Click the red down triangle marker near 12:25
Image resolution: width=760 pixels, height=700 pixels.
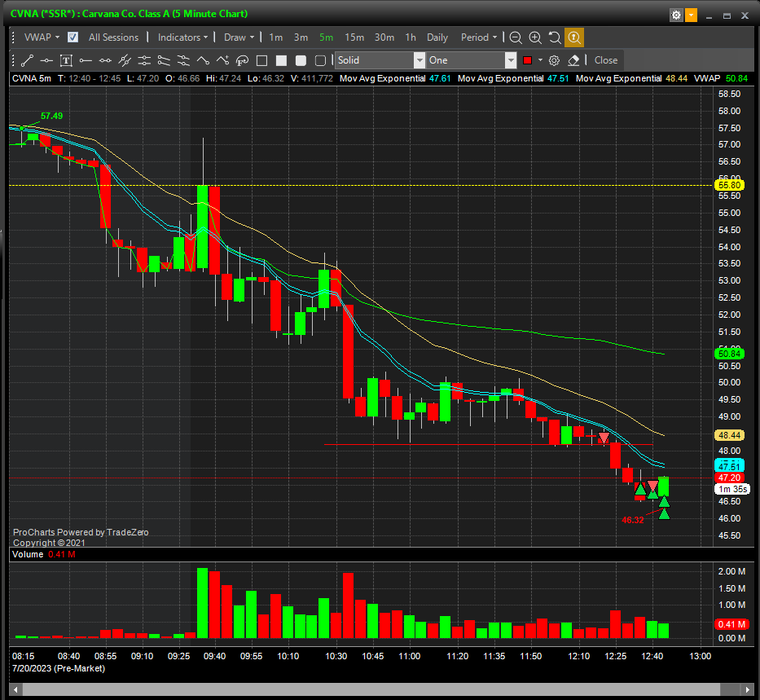coord(604,438)
